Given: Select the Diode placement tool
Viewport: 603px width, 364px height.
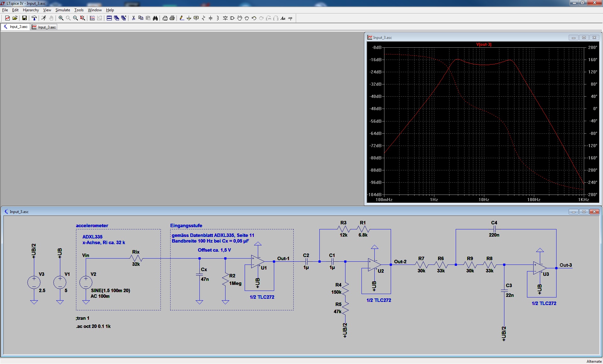Looking at the screenshot, I should point(225,18).
